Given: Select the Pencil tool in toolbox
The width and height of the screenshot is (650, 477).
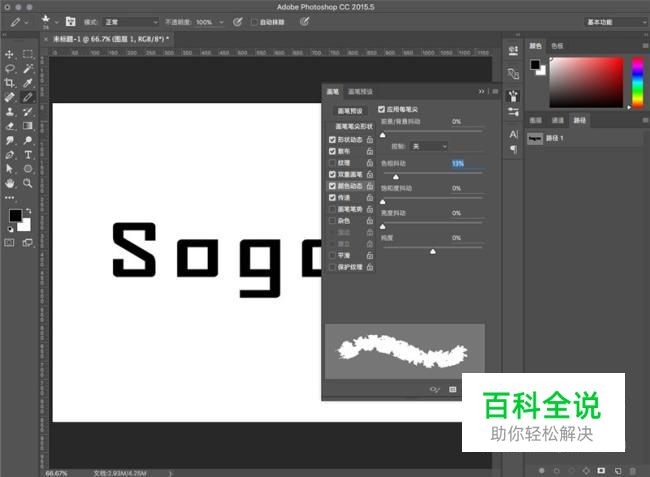Looking at the screenshot, I should point(28,97).
